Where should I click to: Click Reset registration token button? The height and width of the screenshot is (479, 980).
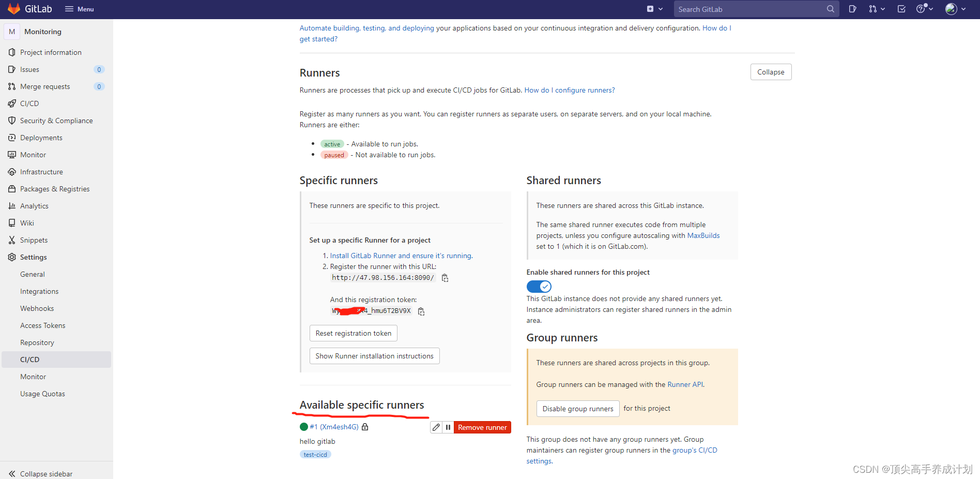354,333
